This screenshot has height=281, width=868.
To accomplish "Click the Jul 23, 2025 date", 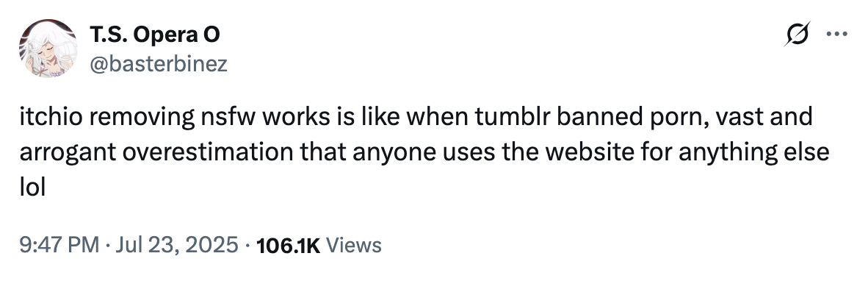I will [x=177, y=245].
